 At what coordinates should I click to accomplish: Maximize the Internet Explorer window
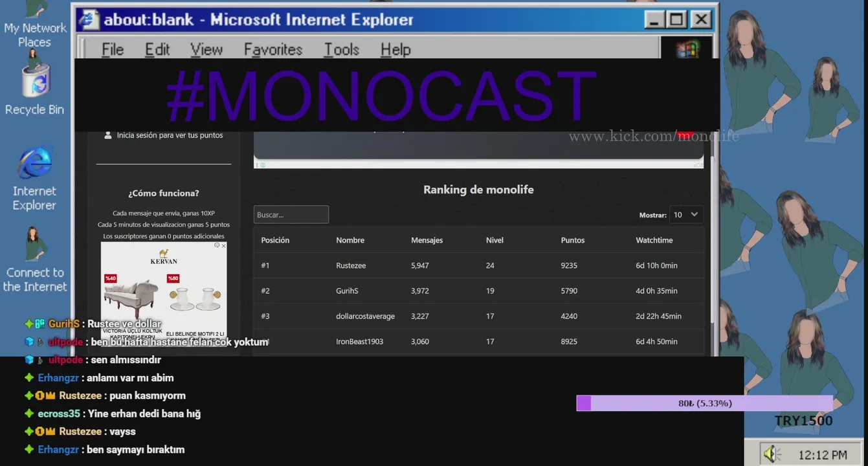click(x=676, y=19)
